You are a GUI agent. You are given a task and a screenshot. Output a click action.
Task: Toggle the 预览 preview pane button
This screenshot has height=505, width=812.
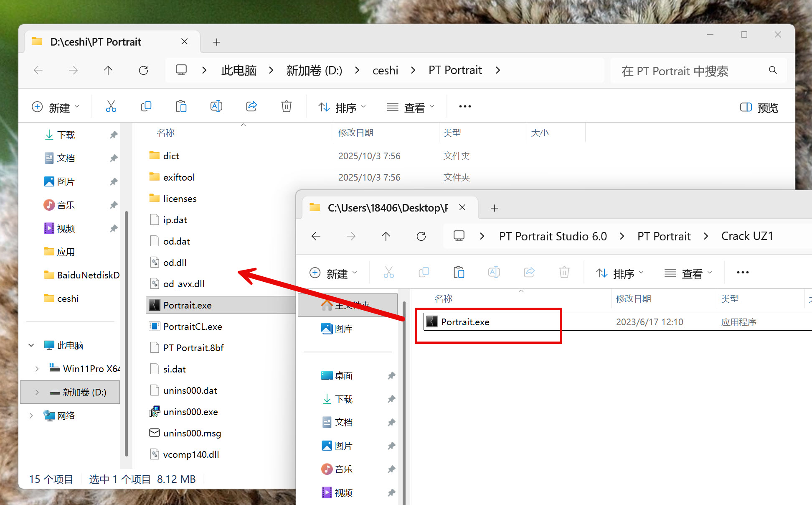[x=759, y=107]
